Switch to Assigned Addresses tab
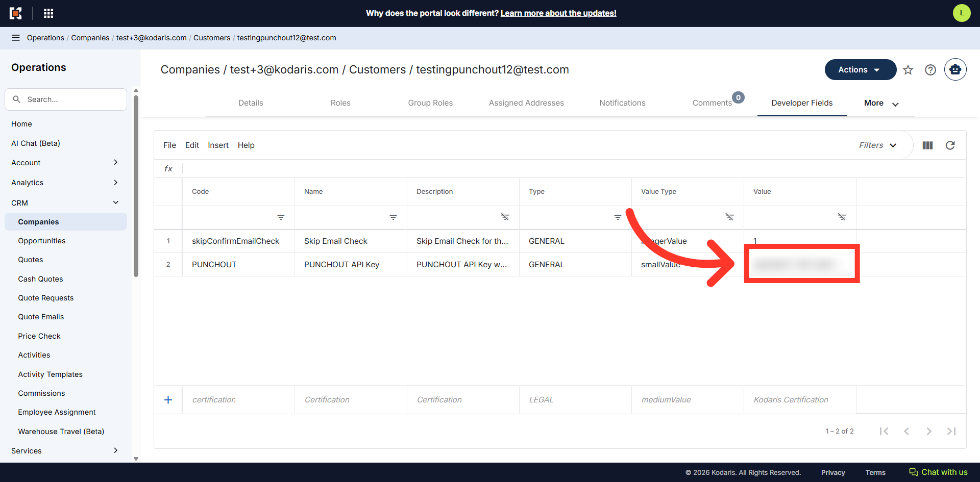Viewport: 980px width, 482px height. (x=526, y=103)
